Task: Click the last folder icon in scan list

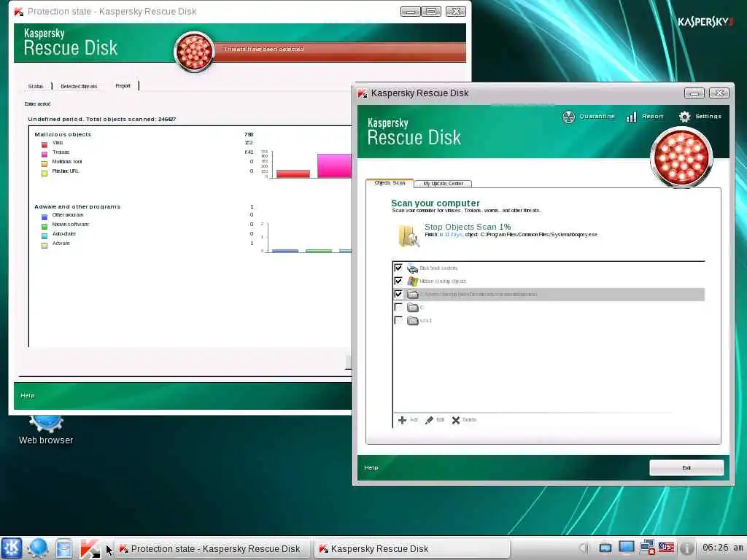Action: click(413, 321)
